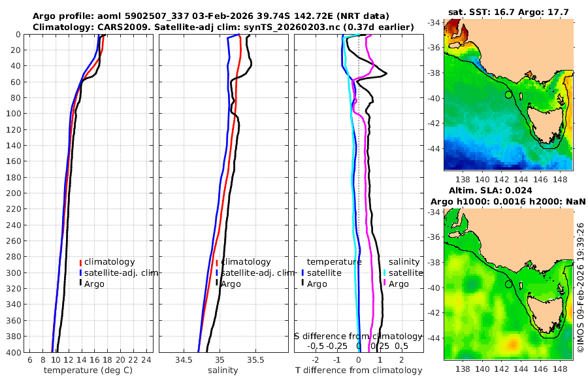Click the blue temperature satellite legend marker
This screenshot has height=379, width=588.
coord(302,272)
